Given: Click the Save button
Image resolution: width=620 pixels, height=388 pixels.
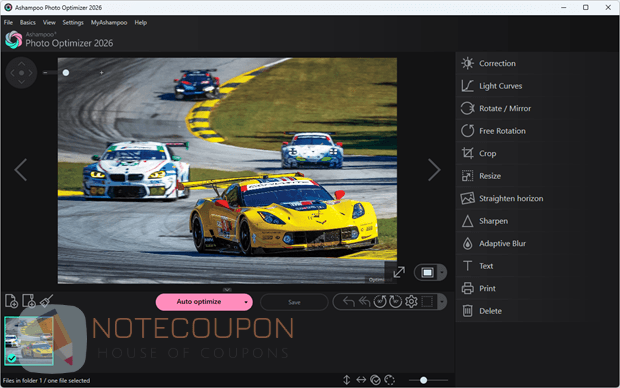Looking at the screenshot, I should (294, 302).
